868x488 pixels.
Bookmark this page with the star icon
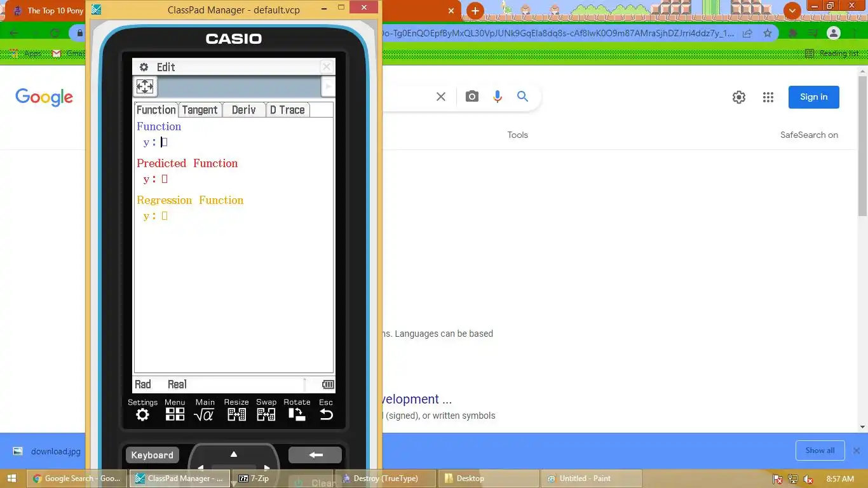pyautogui.click(x=768, y=33)
